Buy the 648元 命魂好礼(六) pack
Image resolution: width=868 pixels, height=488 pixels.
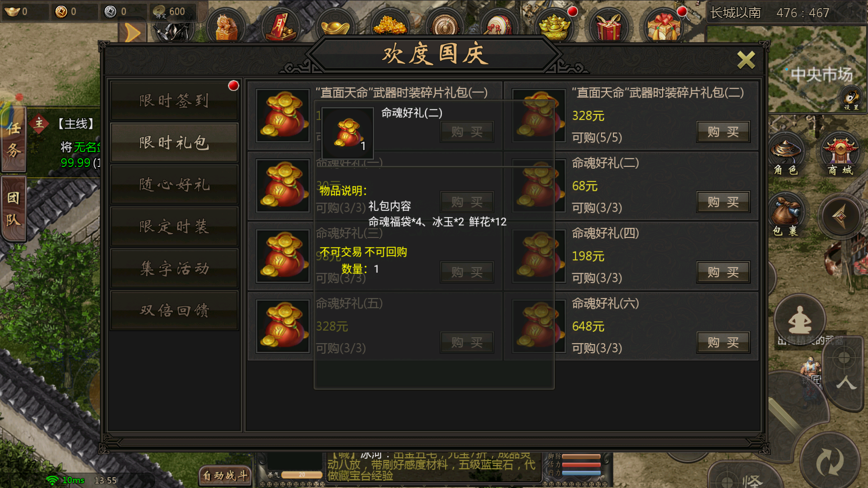click(x=723, y=342)
